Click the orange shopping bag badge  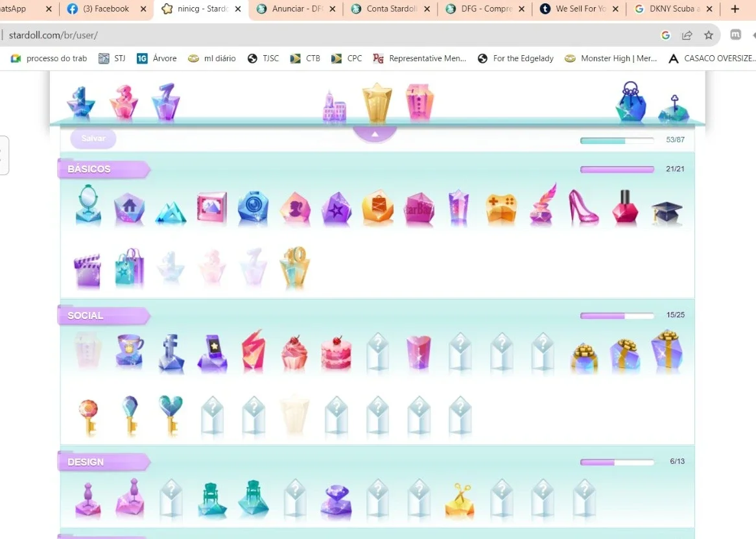click(x=378, y=208)
